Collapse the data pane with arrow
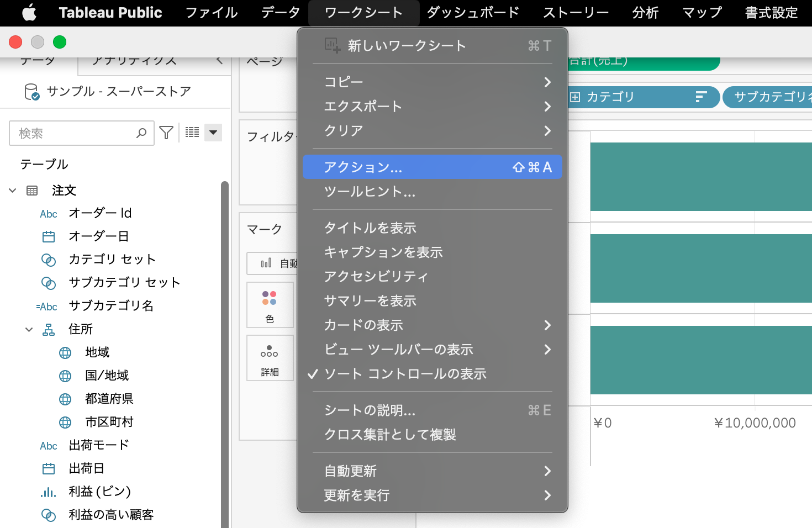The height and width of the screenshot is (528, 812). pos(219,60)
